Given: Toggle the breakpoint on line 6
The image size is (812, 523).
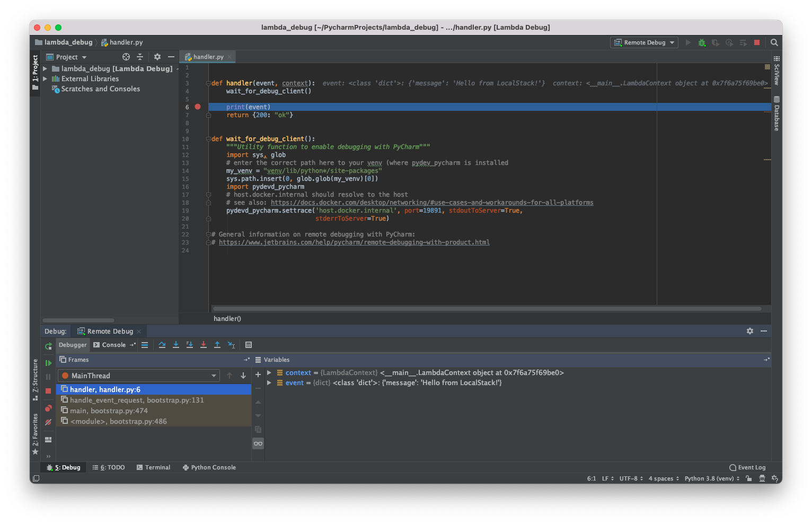Looking at the screenshot, I should coord(198,107).
